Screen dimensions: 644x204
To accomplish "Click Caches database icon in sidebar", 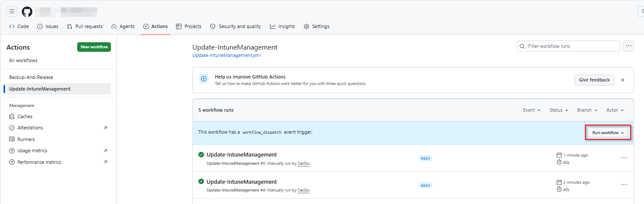I will coord(12,116).
